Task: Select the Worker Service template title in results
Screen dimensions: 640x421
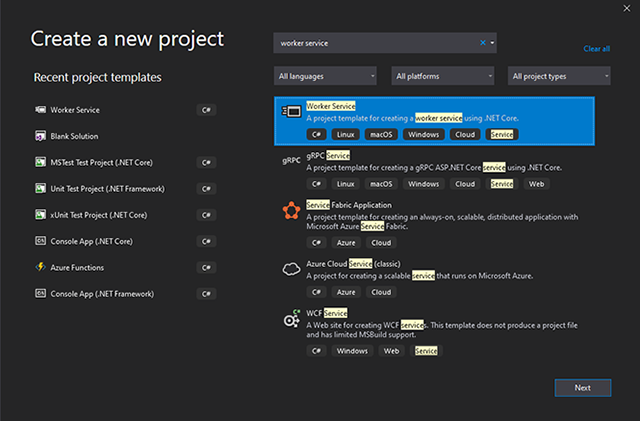Action: tap(331, 106)
